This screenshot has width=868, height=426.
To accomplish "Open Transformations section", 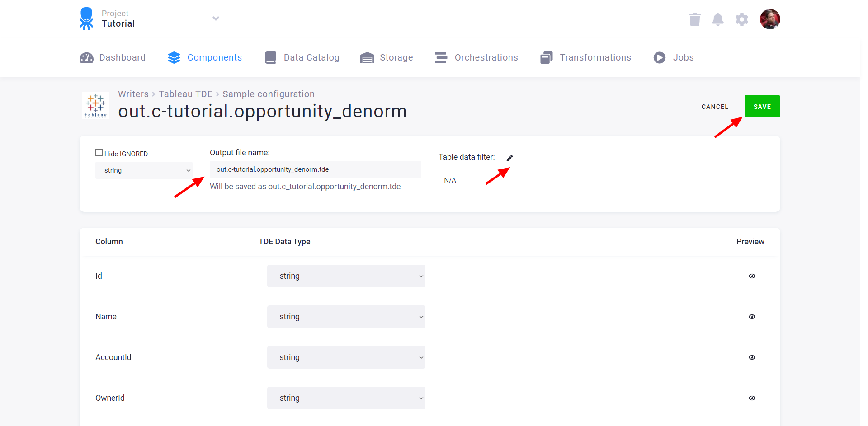I will click(x=585, y=58).
